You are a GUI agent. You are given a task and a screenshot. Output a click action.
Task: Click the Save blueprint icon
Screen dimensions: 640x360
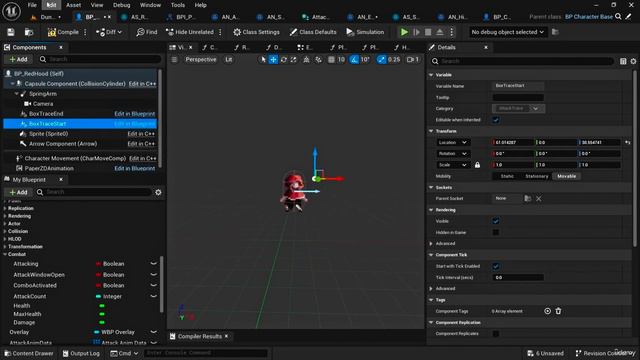[11, 32]
